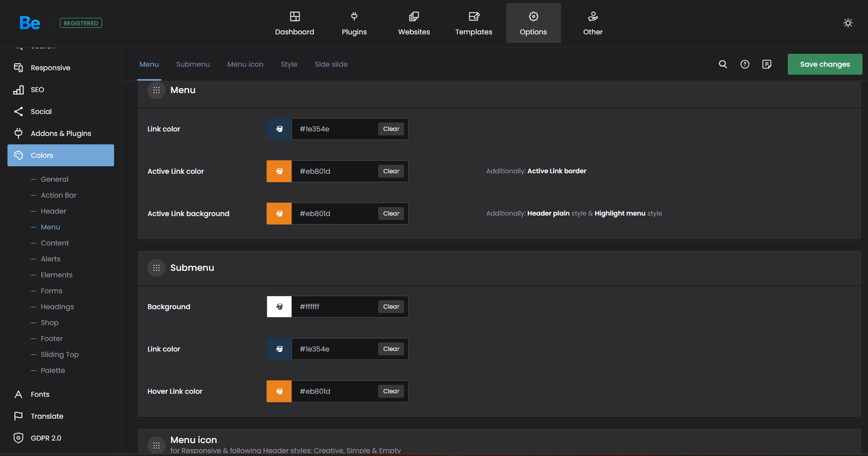Collapse the Menu section using grid icon
This screenshot has width=868, height=456.
156,90
